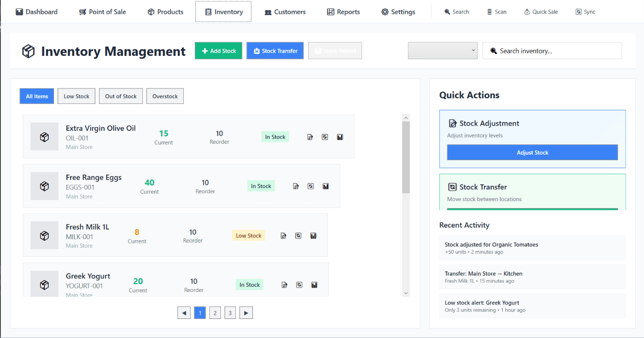Screen dimensions: 644x338
Task: Edit stock for Free Range Eggs
Action: click(296, 186)
